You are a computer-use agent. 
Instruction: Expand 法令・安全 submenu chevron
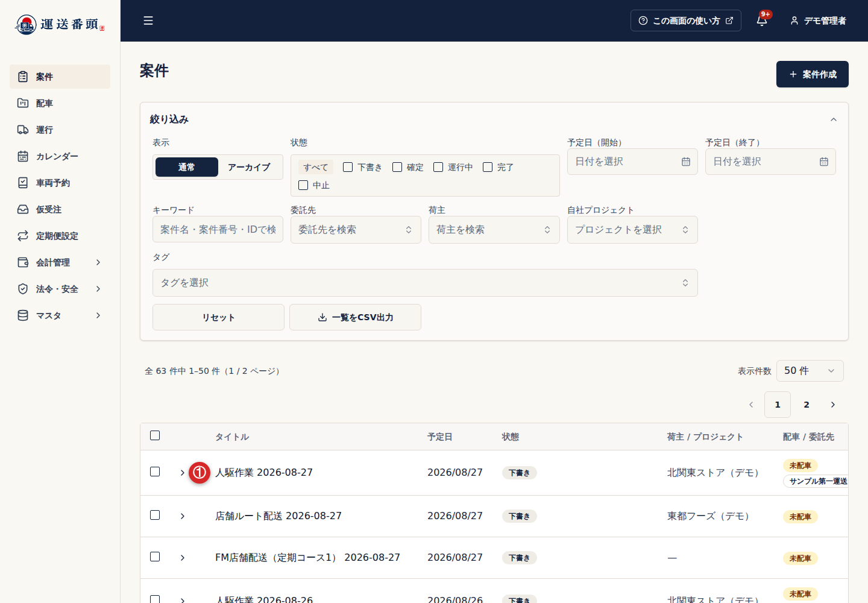pos(98,289)
